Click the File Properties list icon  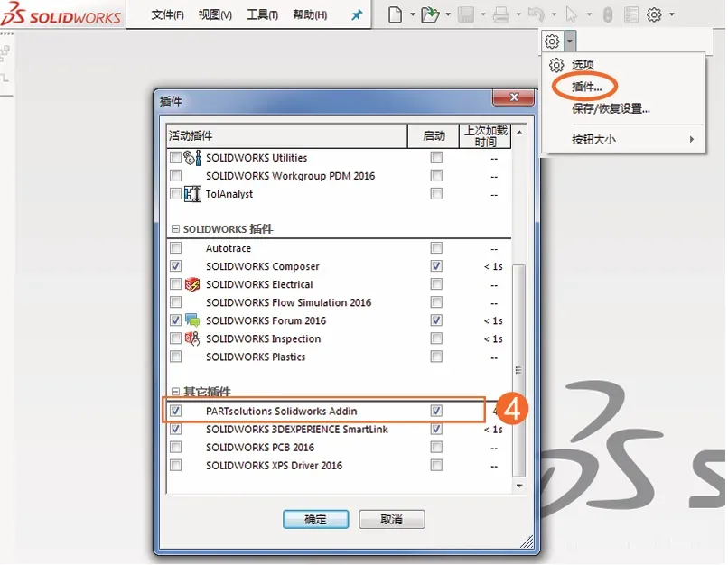coord(631,14)
